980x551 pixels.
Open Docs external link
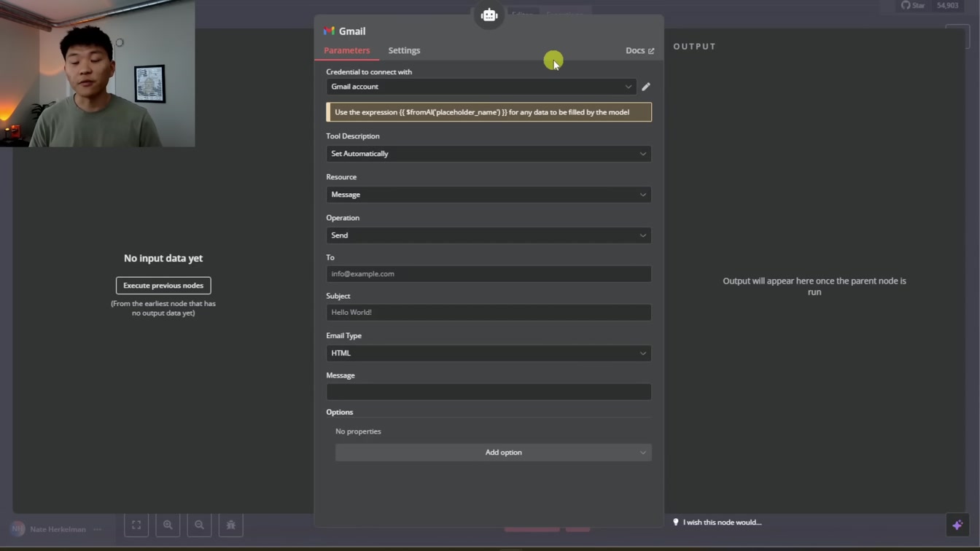[639, 50]
